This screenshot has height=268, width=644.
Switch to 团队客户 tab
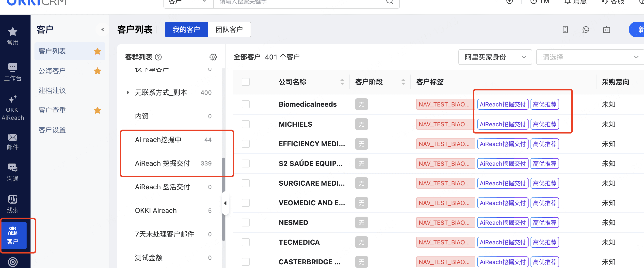point(229,30)
